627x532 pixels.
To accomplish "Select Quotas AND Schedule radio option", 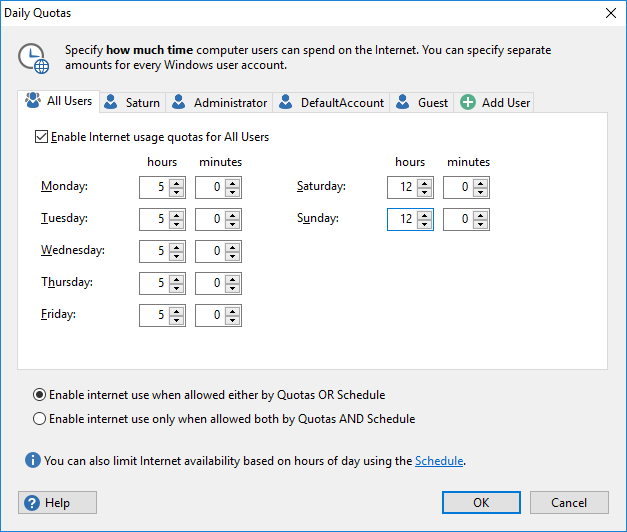I will point(40,419).
